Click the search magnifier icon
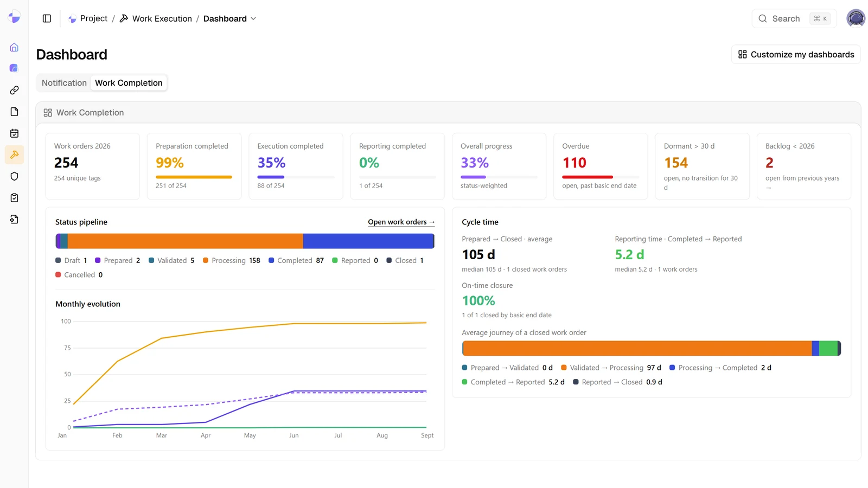Image resolution: width=868 pixels, height=488 pixels. pyautogui.click(x=763, y=18)
